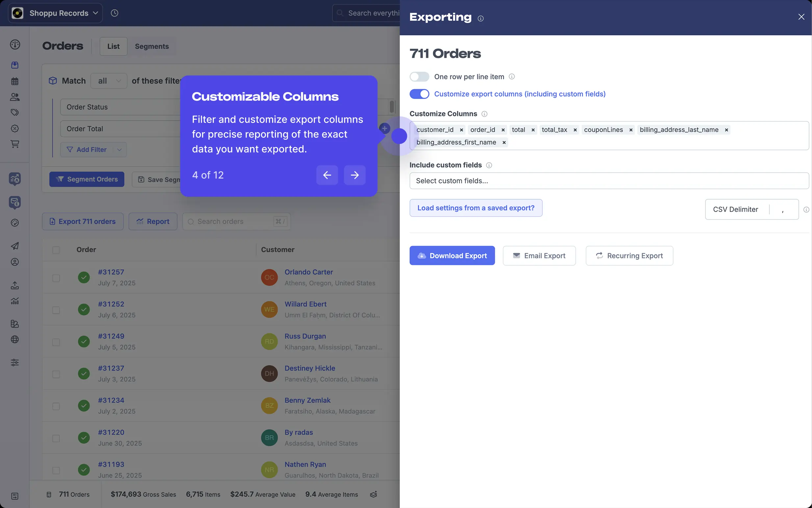The image size is (812, 508).
Task: Open the Add Filter dropdown arrow
Action: (x=119, y=150)
